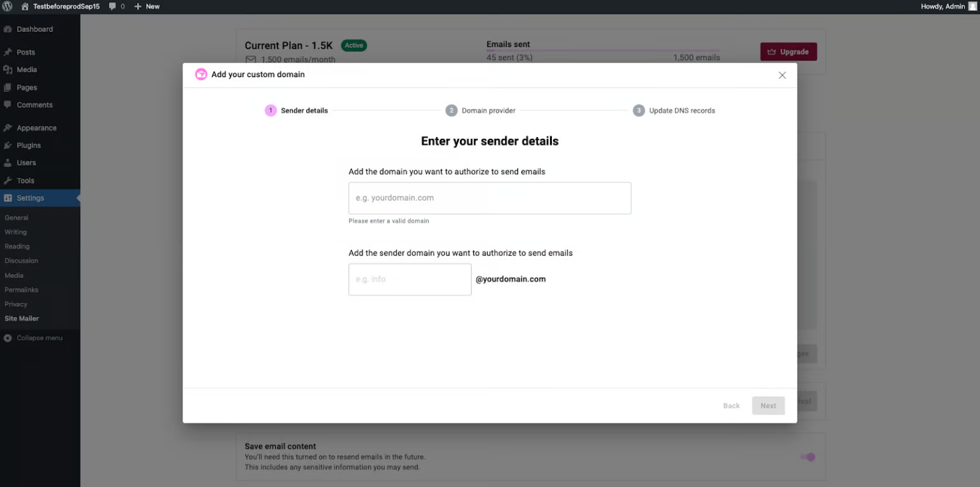Click the Emails sent progress bar
This screenshot has height=487, width=980.
(602, 52)
